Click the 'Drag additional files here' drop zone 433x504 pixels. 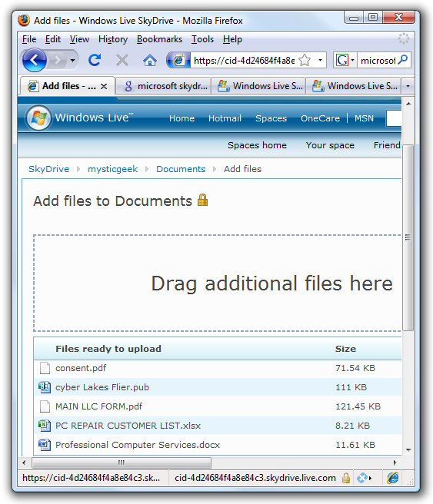click(x=218, y=283)
